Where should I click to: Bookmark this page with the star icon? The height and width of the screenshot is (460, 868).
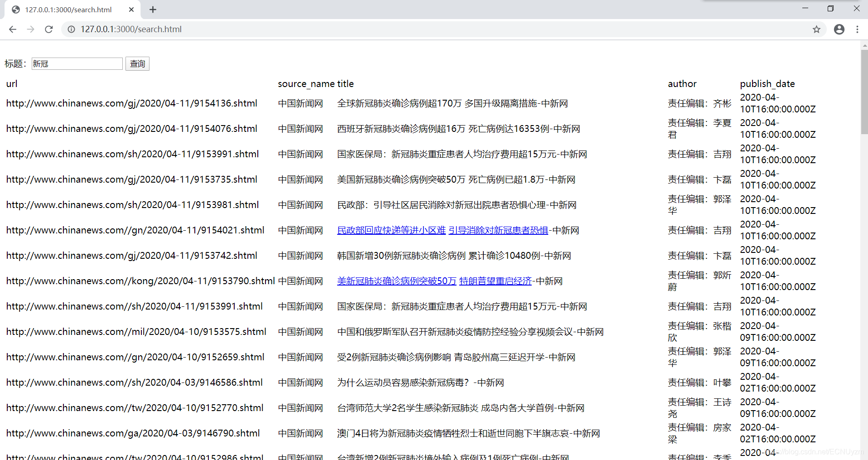816,29
